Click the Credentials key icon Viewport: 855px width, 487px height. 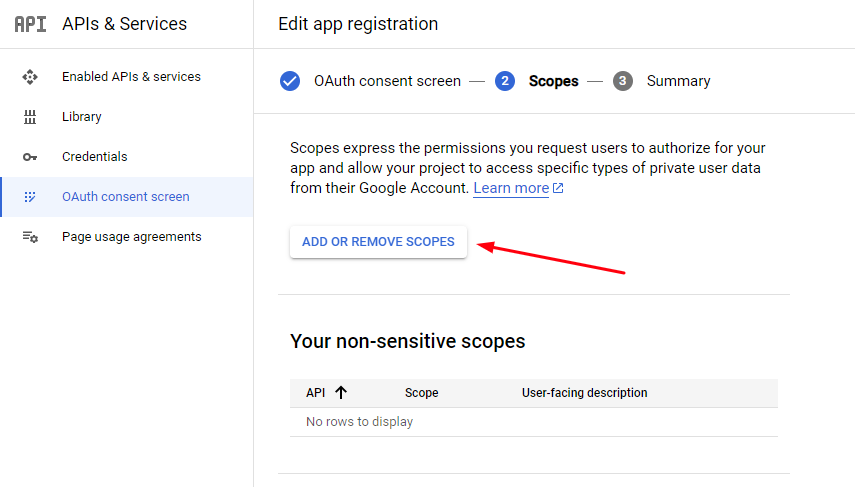pos(30,157)
